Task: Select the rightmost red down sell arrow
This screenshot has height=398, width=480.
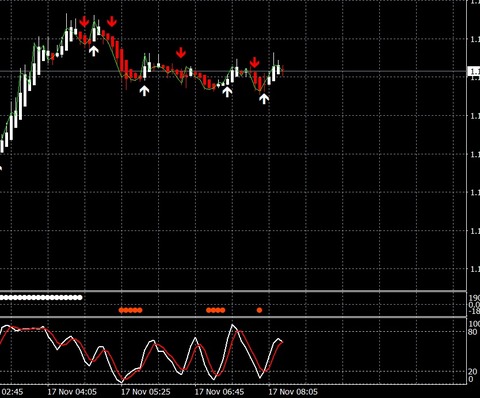Action: 255,62
